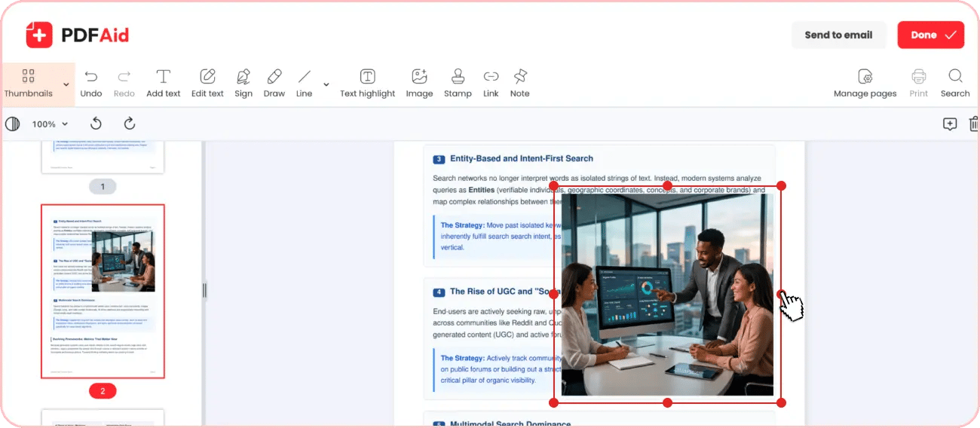Click the trash delete icon
The image size is (980, 428).
[x=974, y=124]
